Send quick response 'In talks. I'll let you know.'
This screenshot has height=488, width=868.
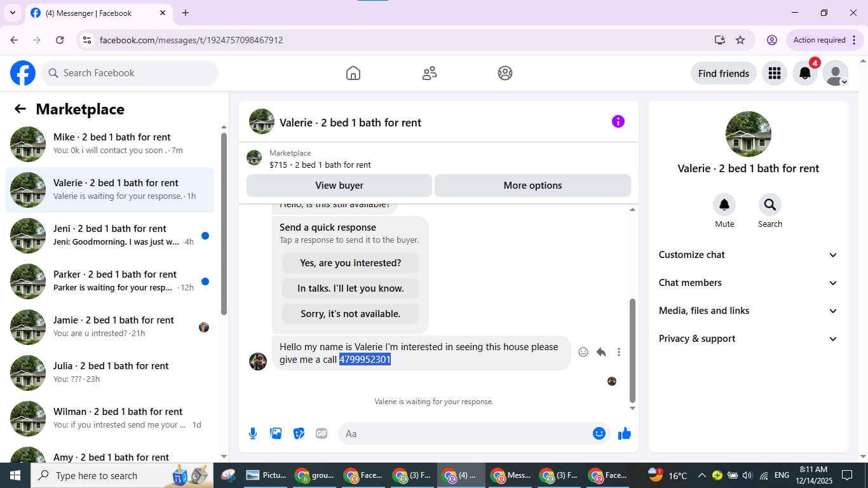pos(351,288)
